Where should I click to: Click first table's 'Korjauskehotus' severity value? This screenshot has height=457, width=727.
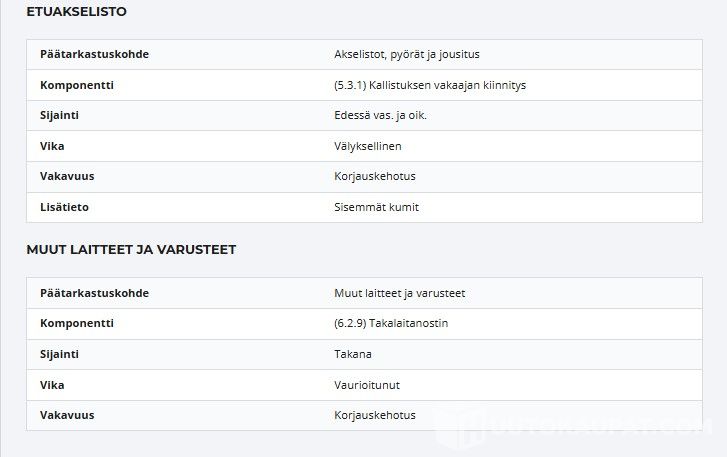tap(375, 177)
